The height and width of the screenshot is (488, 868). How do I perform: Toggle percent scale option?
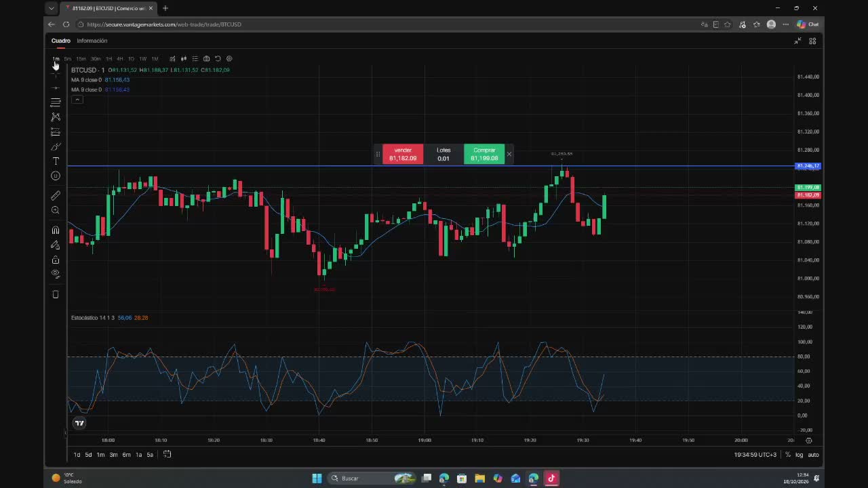click(788, 455)
